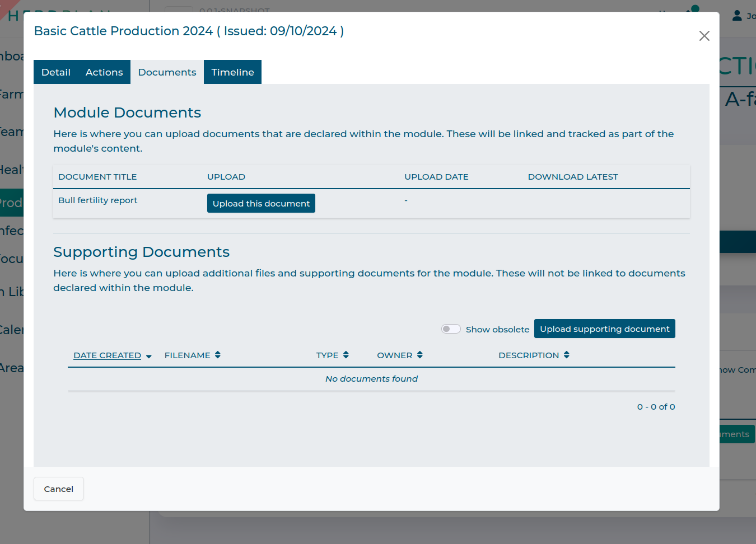
Task: Sort documents by Owner arrows icon
Action: pyautogui.click(x=419, y=355)
